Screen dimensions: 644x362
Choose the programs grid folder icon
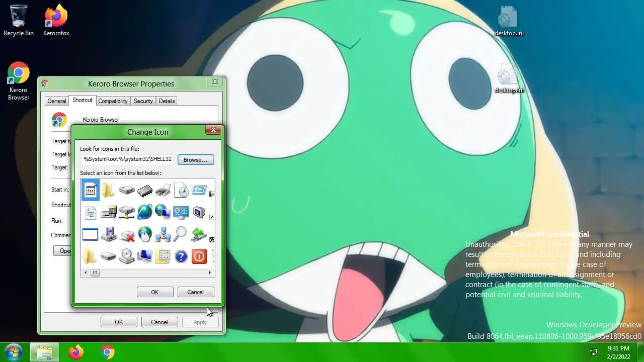[163, 256]
